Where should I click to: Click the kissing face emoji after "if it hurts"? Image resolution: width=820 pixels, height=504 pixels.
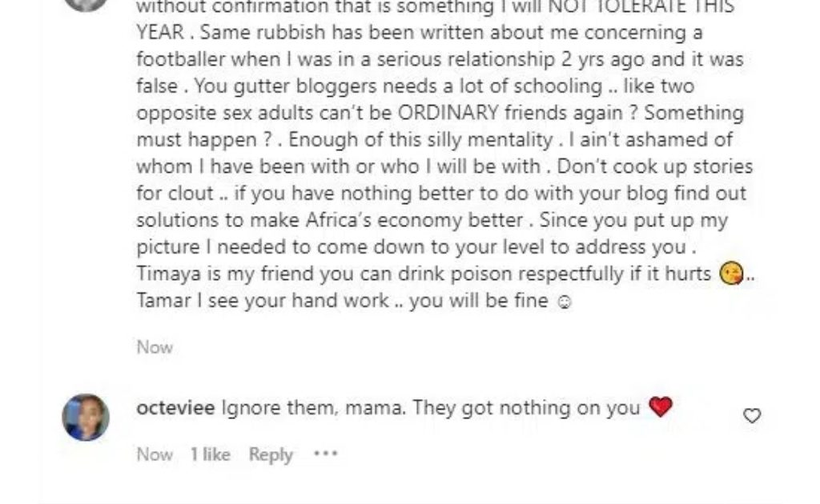click(x=731, y=274)
